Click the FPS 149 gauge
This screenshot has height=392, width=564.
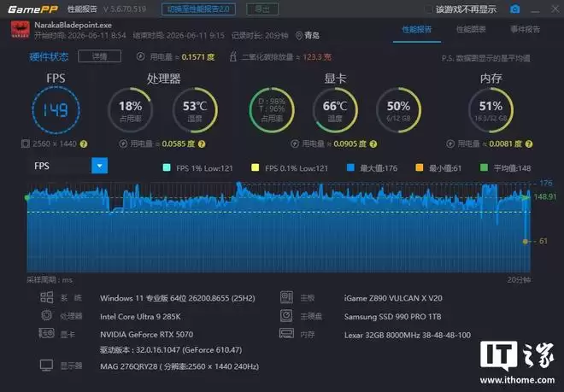click(56, 109)
